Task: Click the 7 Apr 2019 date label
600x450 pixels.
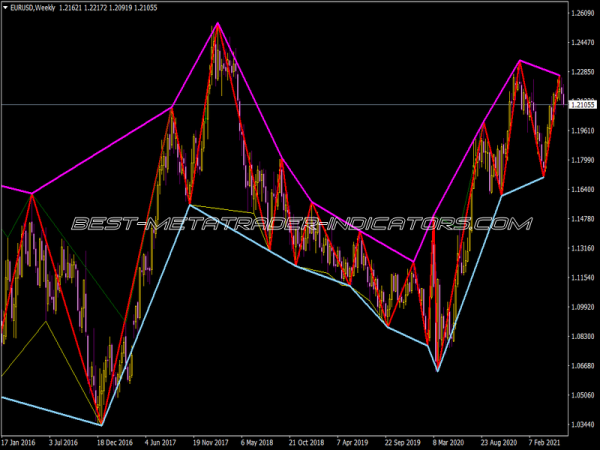Action: click(352, 443)
